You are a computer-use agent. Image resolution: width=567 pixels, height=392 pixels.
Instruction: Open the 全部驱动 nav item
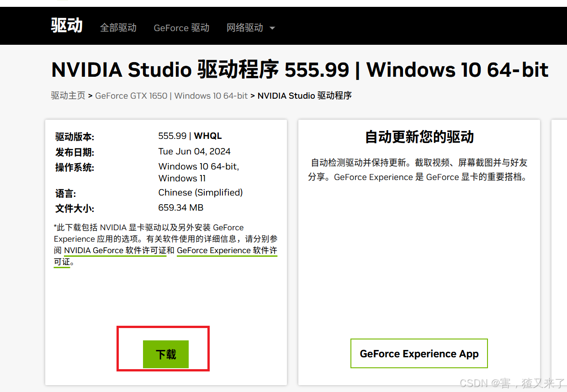(x=118, y=28)
